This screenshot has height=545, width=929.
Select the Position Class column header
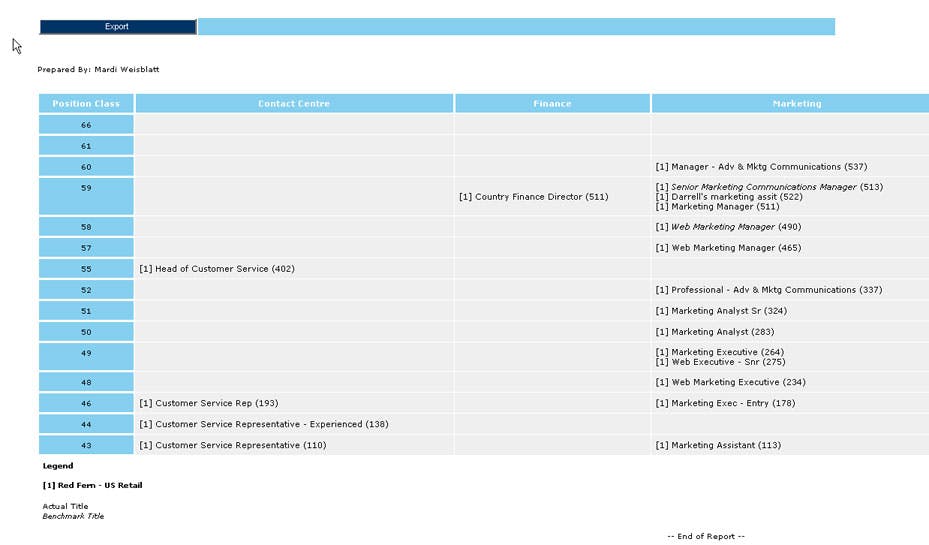[86, 104]
